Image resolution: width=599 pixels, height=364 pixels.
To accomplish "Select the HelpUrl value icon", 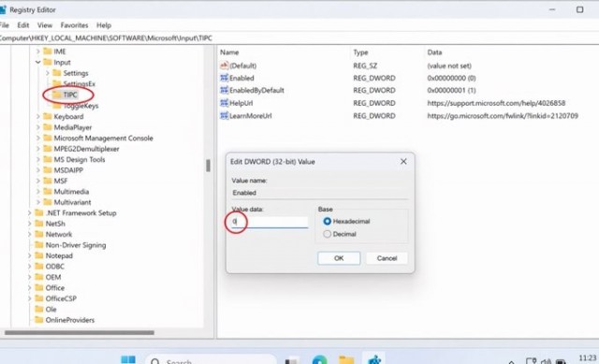I will 225,103.
